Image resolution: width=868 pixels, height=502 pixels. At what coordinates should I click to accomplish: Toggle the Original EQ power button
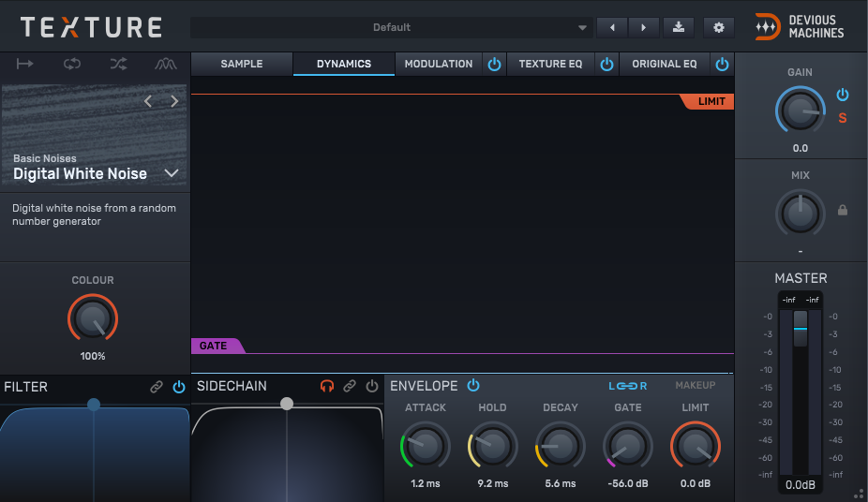tap(722, 65)
